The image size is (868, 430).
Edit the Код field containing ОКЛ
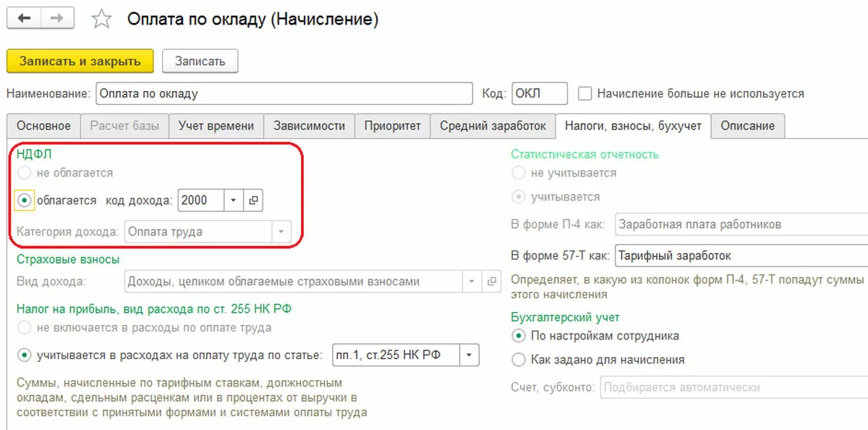click(x=540, y=93)
